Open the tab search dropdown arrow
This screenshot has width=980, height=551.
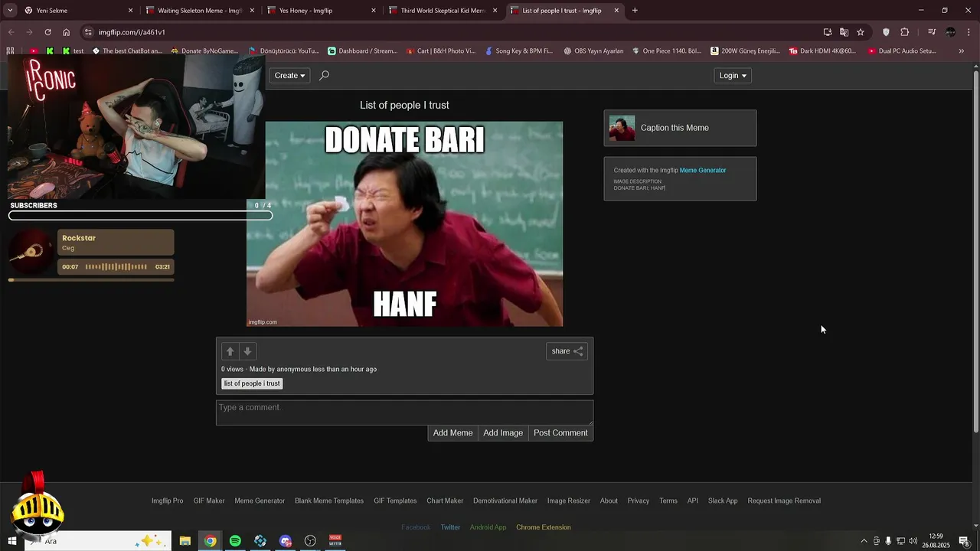pyautogui.click(x=10, y=11)
